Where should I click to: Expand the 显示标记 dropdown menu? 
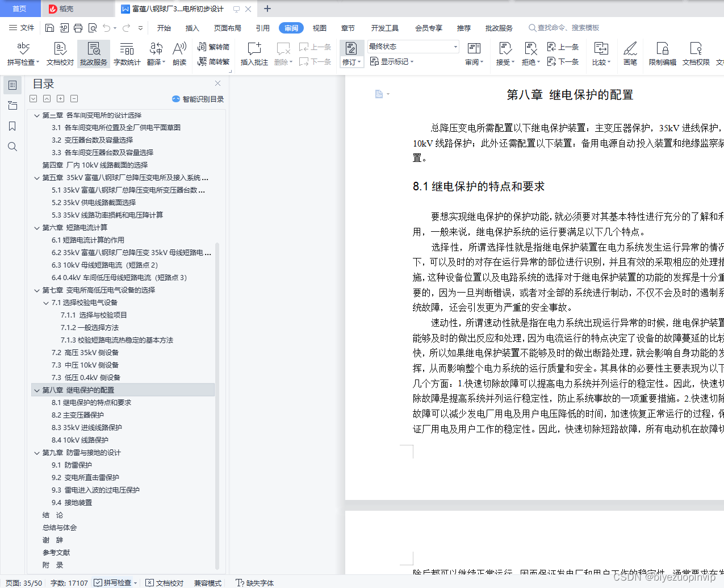coord(391,61)
